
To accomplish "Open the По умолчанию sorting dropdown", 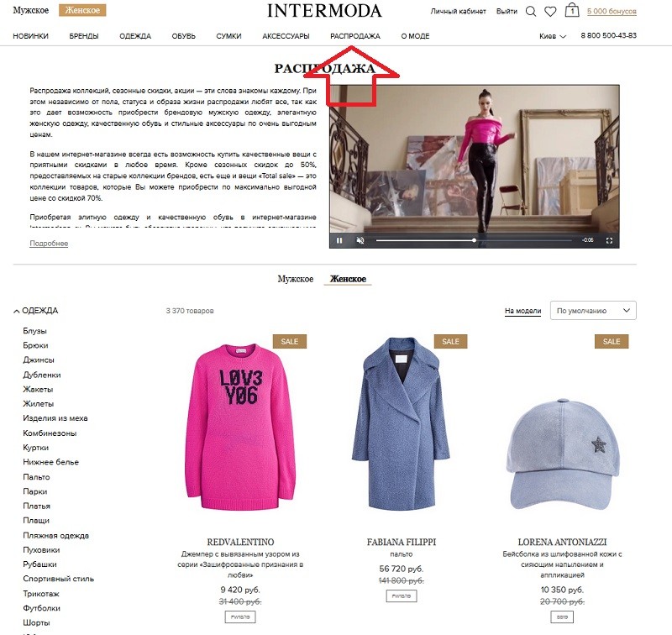I will tap(593, 311).
